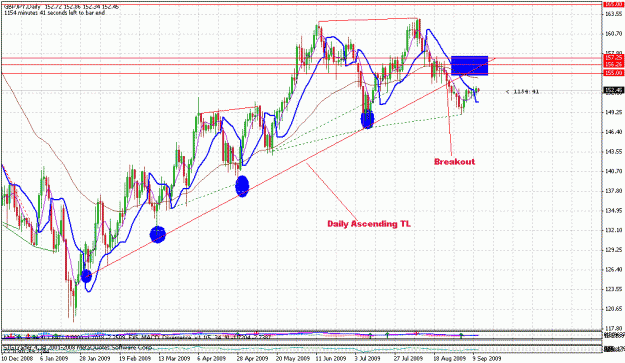Click the 137.80 price axis label
Viewport: 625px width, 363px height.
[613, 191]
